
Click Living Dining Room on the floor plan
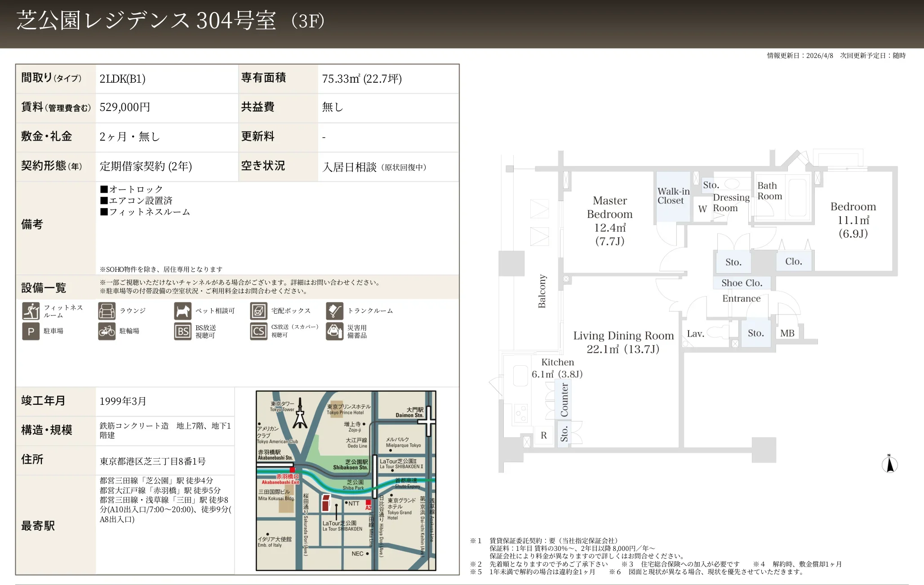click(623, 336)
